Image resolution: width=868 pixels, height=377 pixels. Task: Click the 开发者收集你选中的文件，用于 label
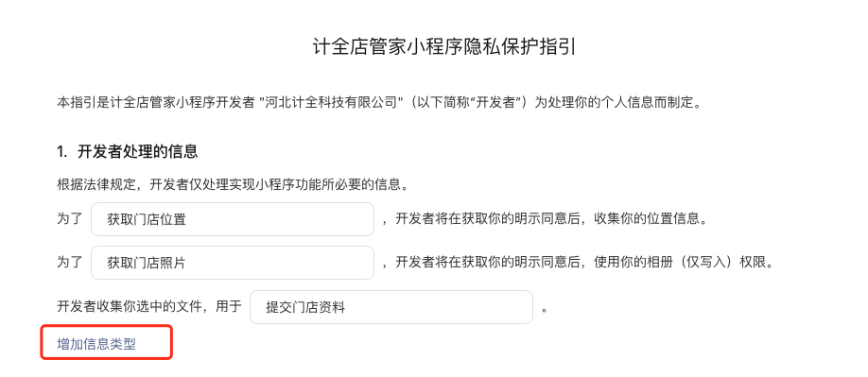pyautogui.click(x=149, y=306)
